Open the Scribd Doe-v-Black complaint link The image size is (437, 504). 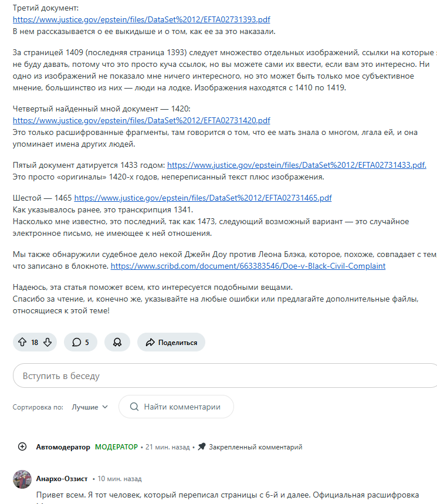(x=248, y=266)
